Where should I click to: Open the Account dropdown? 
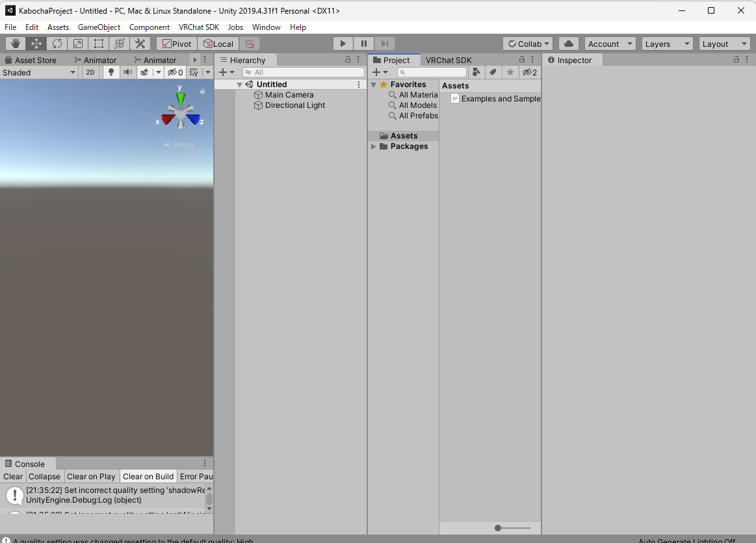coord(610,44)
